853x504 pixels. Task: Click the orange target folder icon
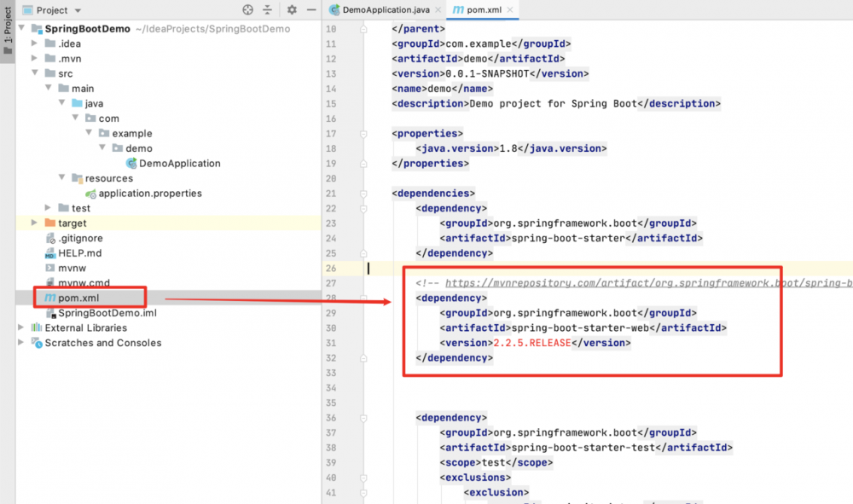click(50, 223)
